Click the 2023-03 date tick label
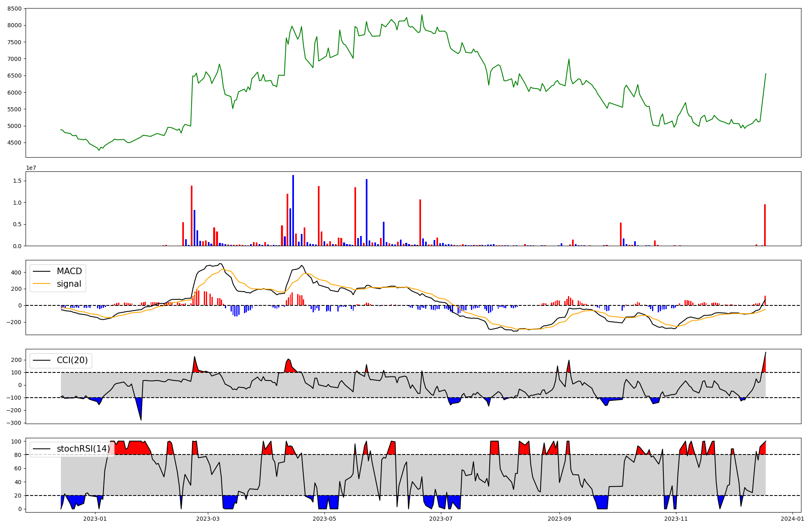This screenshot has width=812, height=528. pyautogui.click(x=208, y=519)
